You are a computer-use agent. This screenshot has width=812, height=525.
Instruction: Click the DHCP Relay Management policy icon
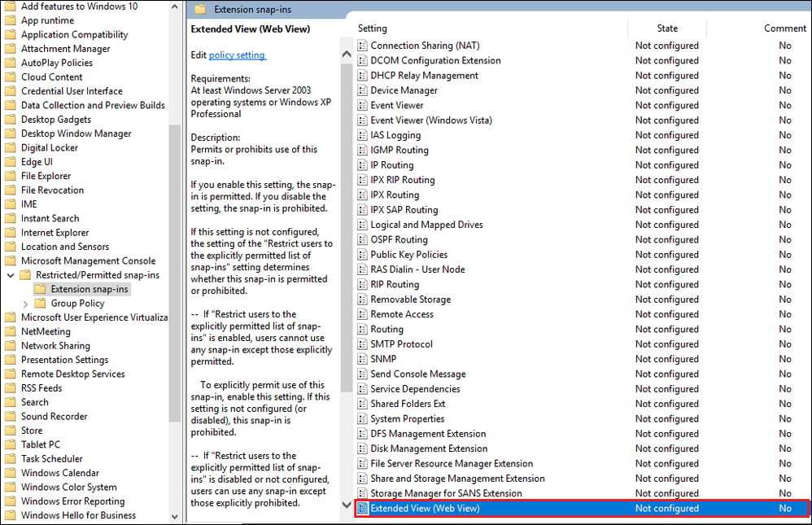[x=363, y=76]
